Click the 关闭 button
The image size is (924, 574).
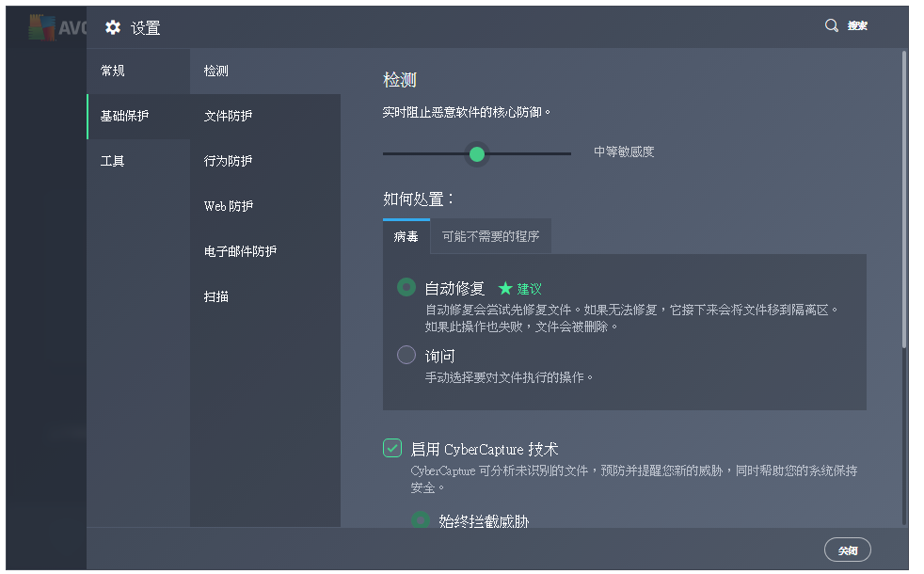(847, 550)
